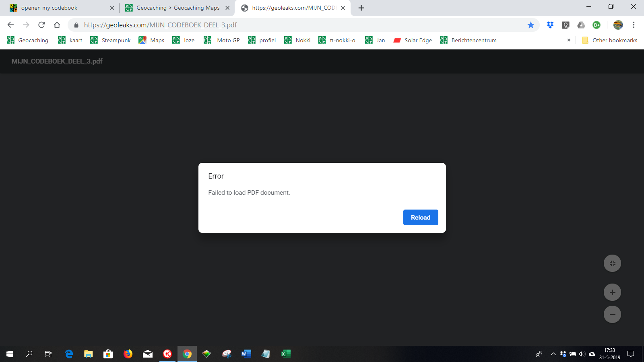Open the loze bookmark

click(184, 40)
